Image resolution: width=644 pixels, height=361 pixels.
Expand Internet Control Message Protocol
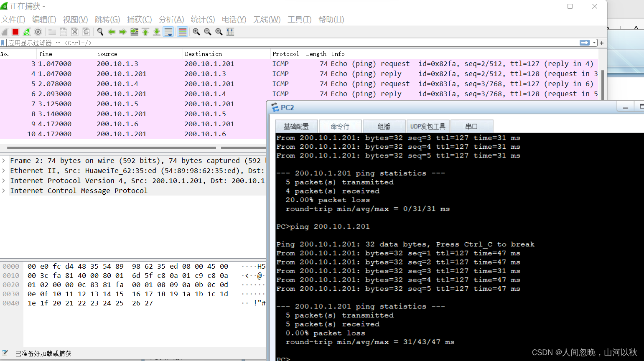pos(4,191)
